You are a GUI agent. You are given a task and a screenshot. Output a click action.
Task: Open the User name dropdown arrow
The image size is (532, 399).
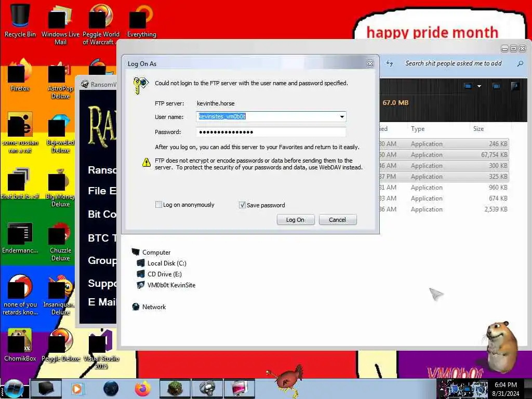tap(342, 117)
